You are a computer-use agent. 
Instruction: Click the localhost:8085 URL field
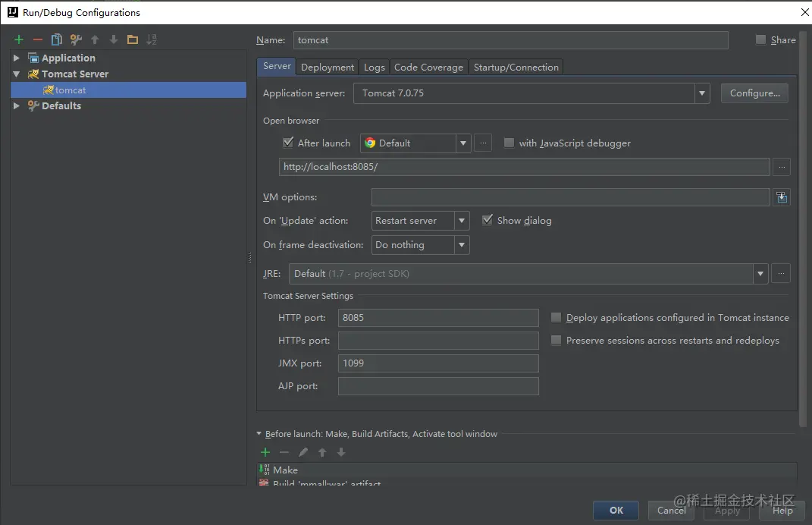524,167
